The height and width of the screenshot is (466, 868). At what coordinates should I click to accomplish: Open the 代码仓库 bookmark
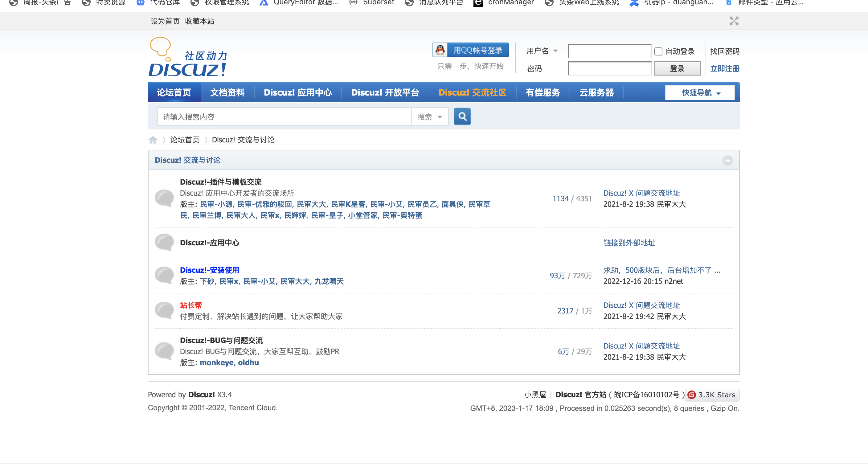click(x=158, y=3)
